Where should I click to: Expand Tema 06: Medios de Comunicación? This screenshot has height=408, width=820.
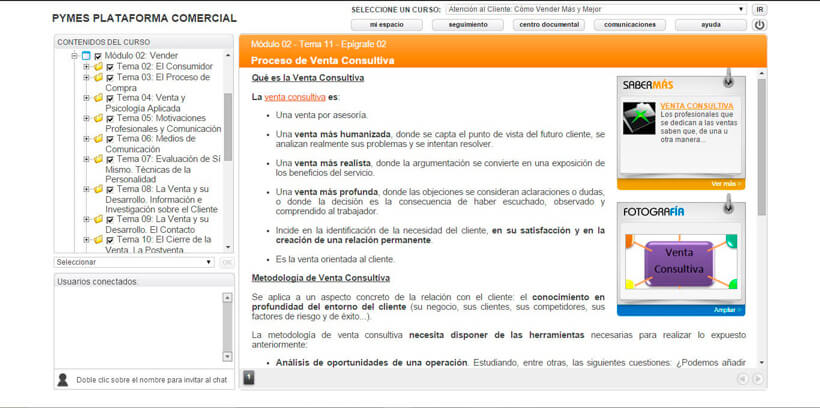pos(86,139)
